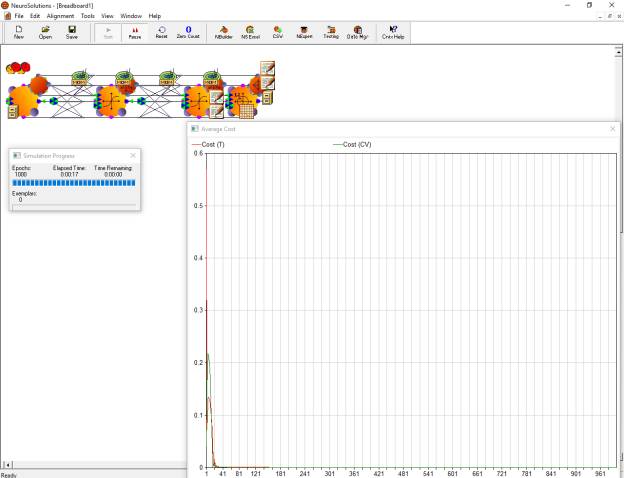
Task: Open the Tools menu
Action: [88, 16]
